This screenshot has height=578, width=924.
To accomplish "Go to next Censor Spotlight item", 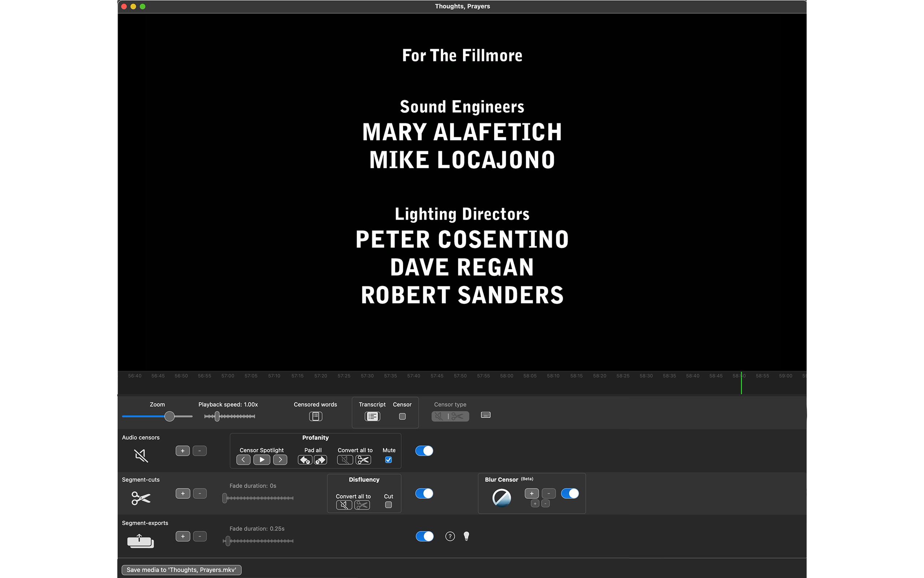I will [280, 460].
